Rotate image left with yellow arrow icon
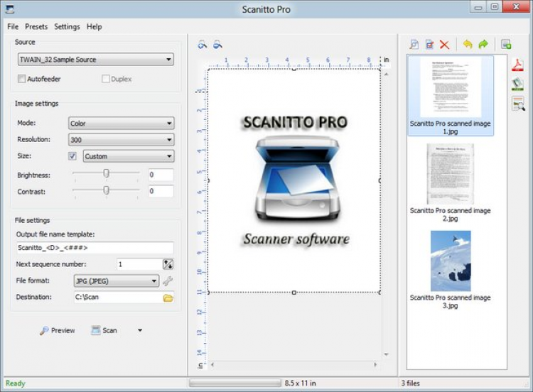This screenshot has height=392, width=533. click(468, 44)
